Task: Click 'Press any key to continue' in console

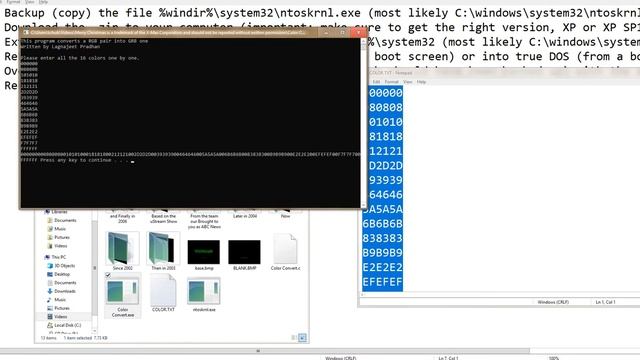Action: (76, 160)
